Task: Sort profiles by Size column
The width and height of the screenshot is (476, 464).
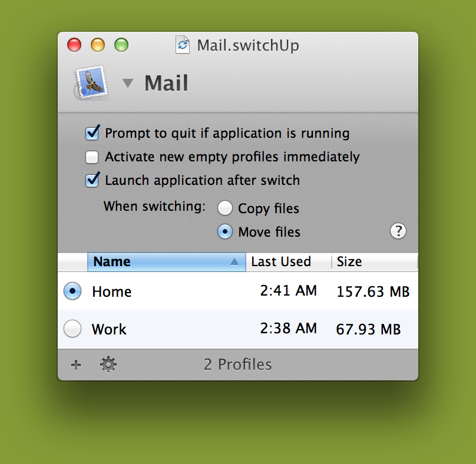Action: [x=349, y=262]
